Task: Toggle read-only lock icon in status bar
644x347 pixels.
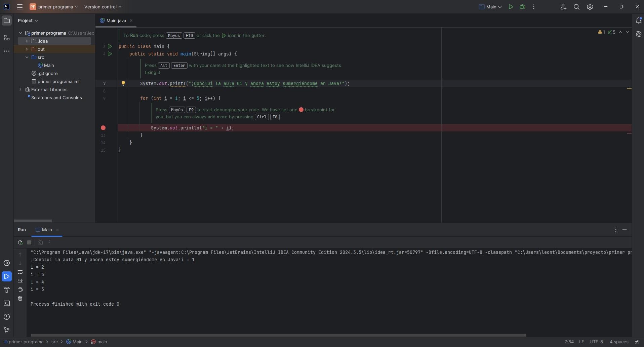Action: tap(637, 342)
